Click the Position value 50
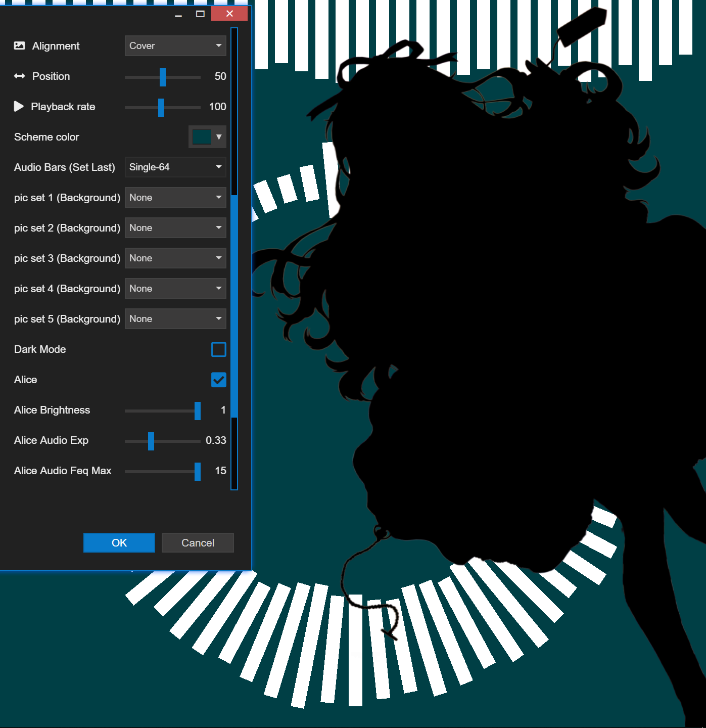 [220, 76]
